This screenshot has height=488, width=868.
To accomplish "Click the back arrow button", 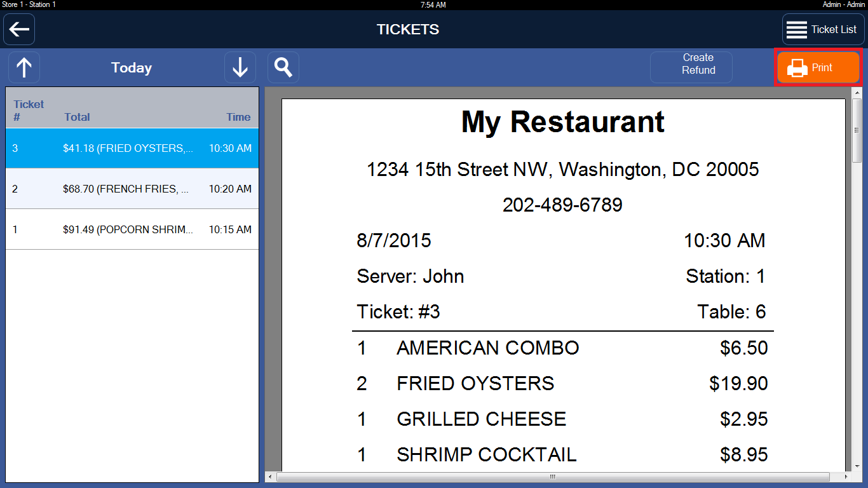I will coord(19,29).
